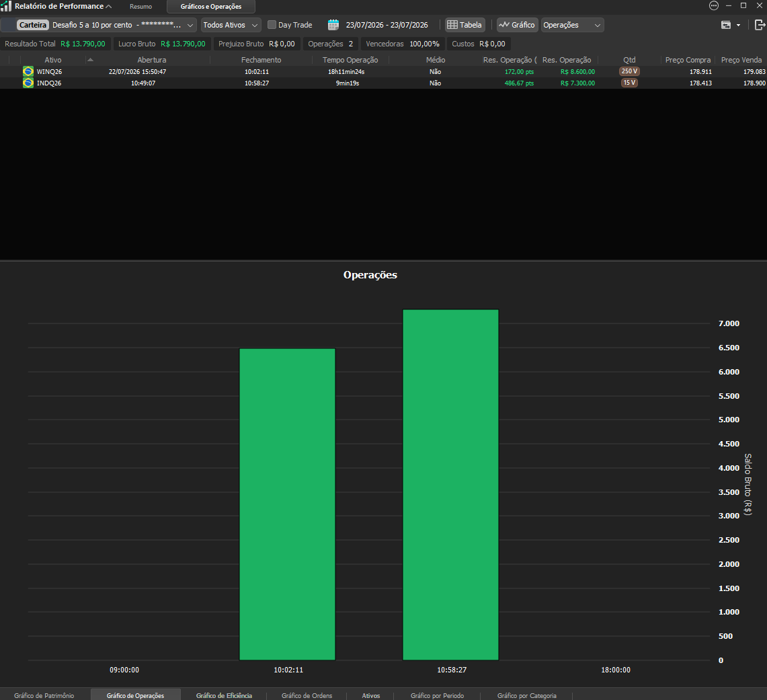
Task: Open the Operações chart type dropdown
Action: [x=572, y=25]
